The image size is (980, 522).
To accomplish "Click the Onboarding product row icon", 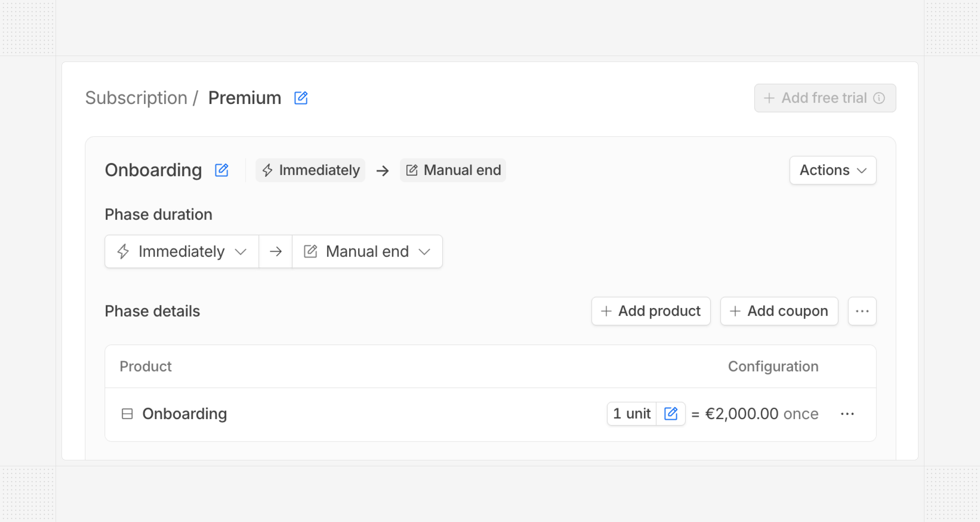I will [x=127, y=413].
